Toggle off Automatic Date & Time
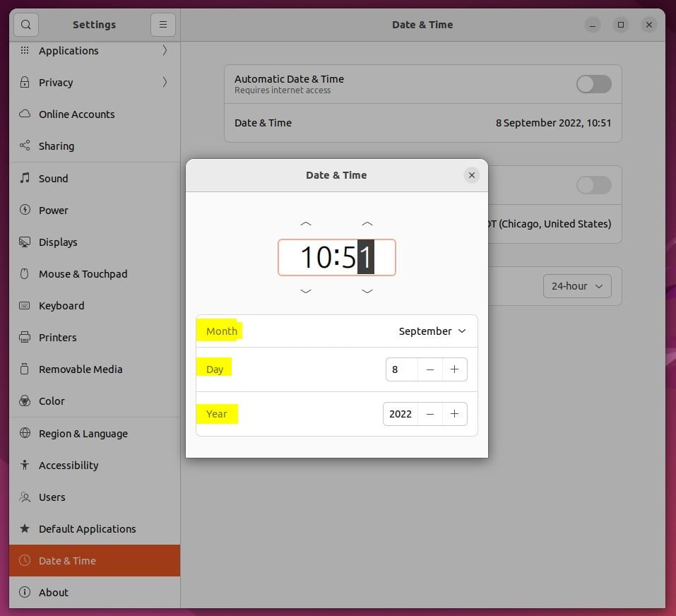The height and width of the screenshot is (616, 676). click(593, 83)
